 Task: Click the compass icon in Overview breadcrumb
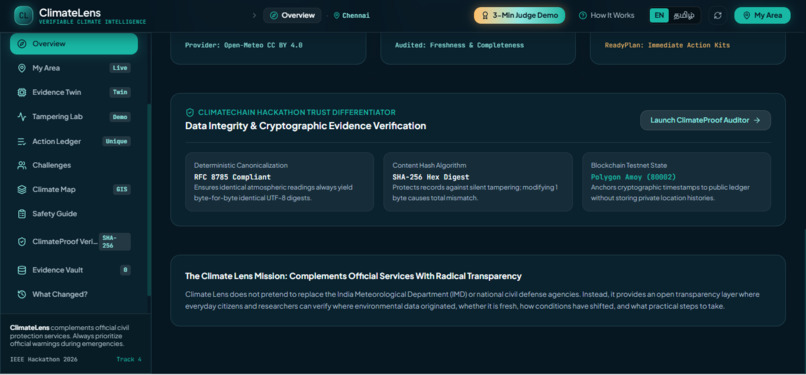pos(274,15)
